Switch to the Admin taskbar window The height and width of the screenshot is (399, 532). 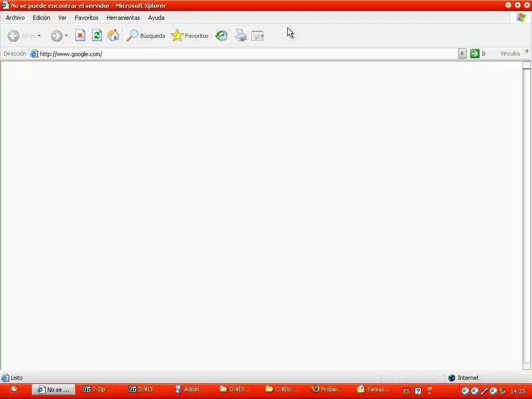(191, 390)
